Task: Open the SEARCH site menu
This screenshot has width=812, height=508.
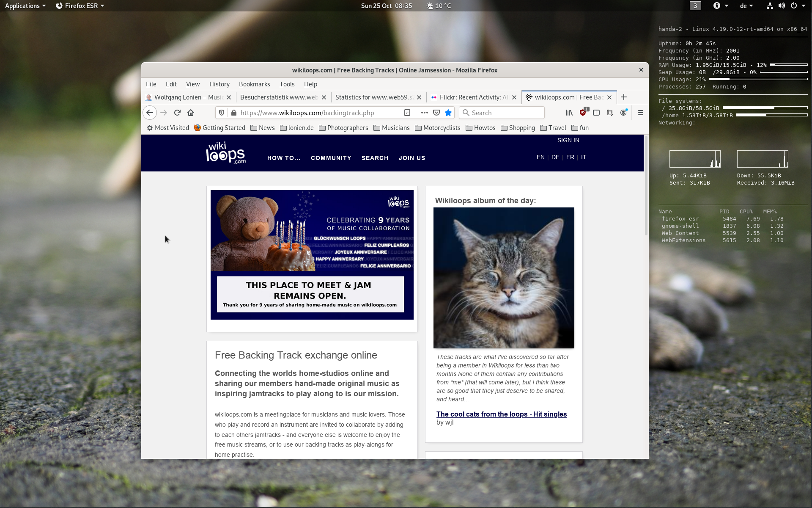Action: 375,158
